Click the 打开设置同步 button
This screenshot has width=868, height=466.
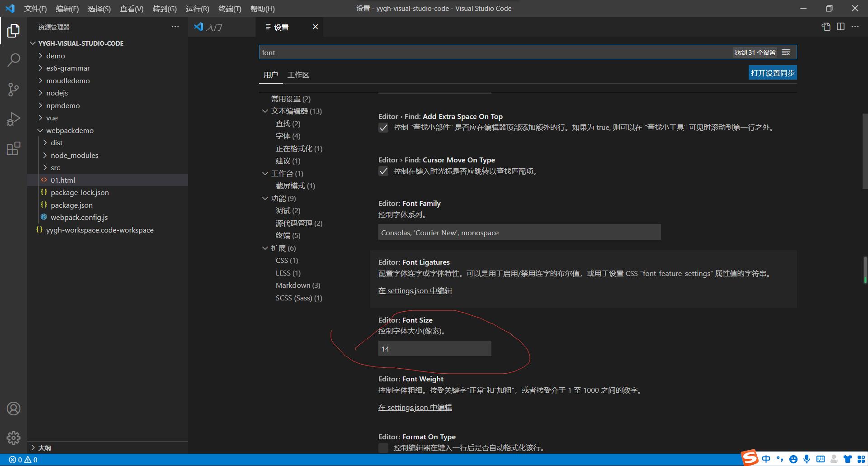click(773, 72)
